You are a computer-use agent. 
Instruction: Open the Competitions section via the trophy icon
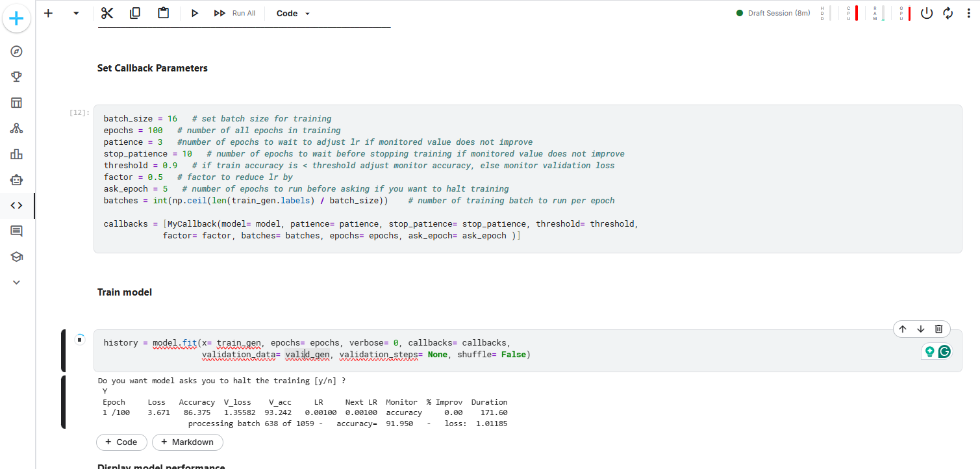(x=16, y=77)
